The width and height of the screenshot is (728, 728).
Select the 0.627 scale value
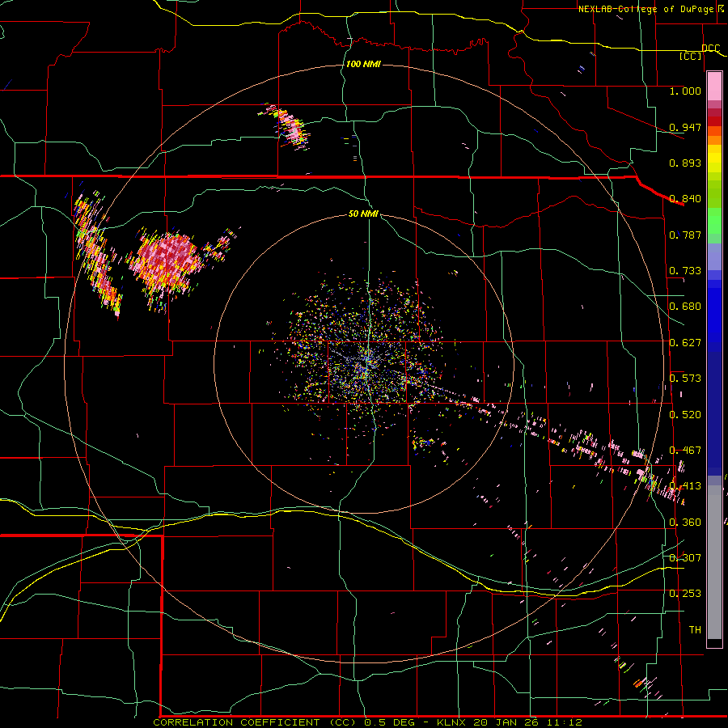click(x=685, y=343)
